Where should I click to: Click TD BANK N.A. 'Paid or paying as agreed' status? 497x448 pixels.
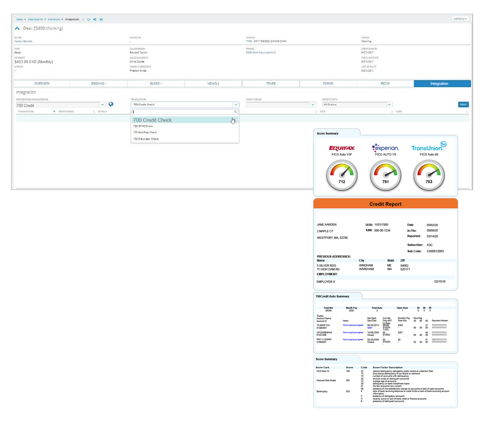(x=353, y=325)
